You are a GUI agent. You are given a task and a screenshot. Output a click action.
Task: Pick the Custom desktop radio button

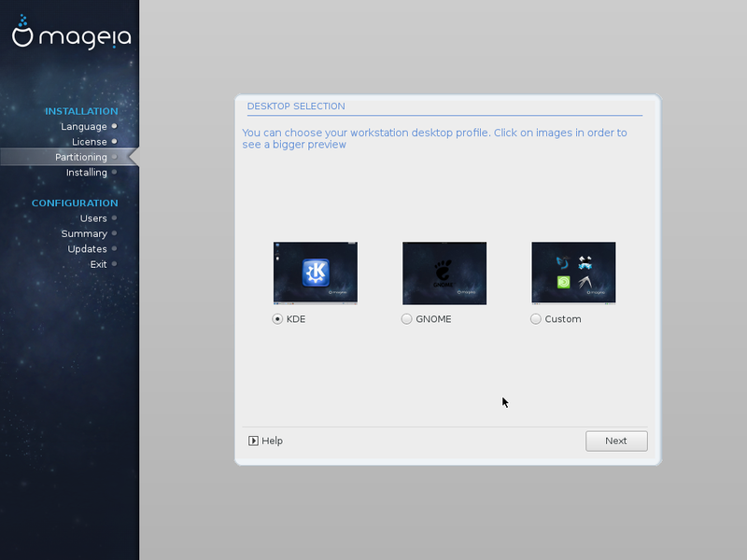point(535,319)
